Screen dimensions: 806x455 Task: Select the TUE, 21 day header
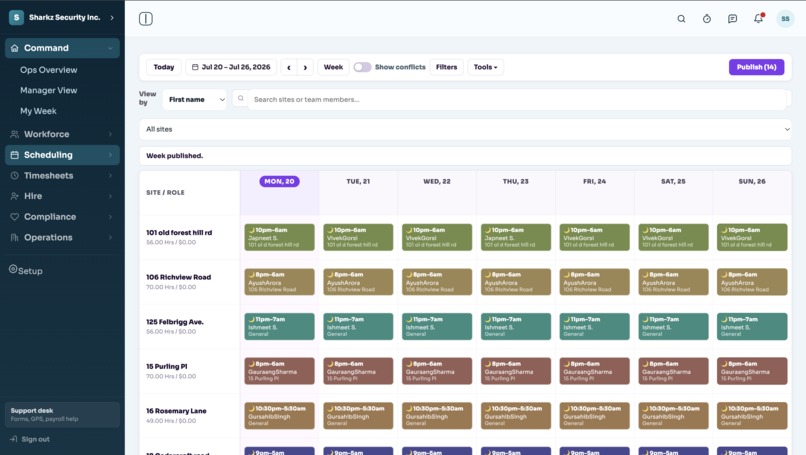pos(358,181)
